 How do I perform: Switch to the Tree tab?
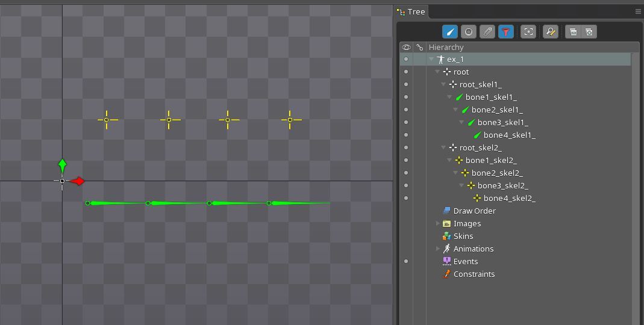(411, 12)
